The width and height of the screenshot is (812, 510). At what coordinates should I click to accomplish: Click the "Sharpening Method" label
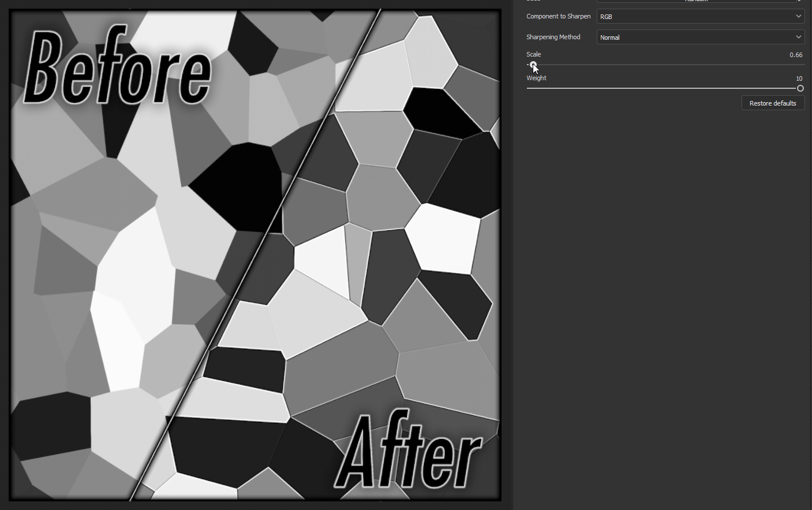point(553,37)
